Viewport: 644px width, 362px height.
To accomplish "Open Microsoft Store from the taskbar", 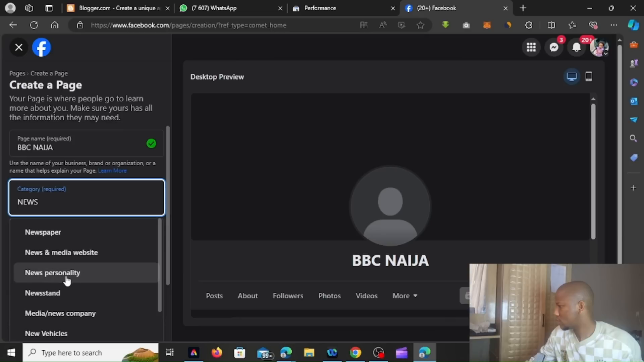I will click(239, 353).
